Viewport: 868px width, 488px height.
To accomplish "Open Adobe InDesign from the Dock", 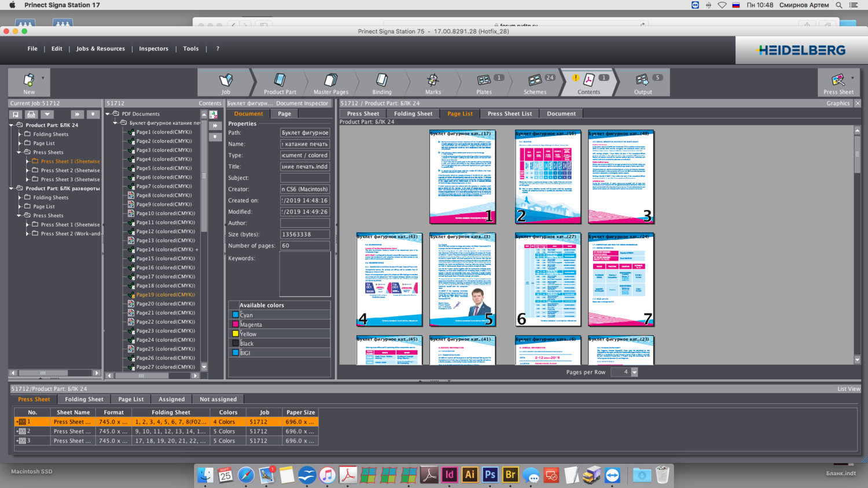I will coord(450,475).
